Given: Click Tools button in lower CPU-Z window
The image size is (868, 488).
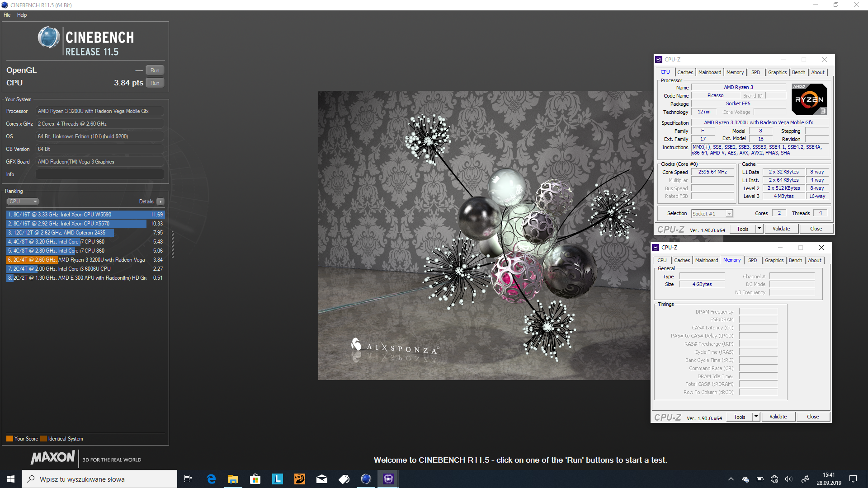Looking at the screenshot, I should (739, 417).
